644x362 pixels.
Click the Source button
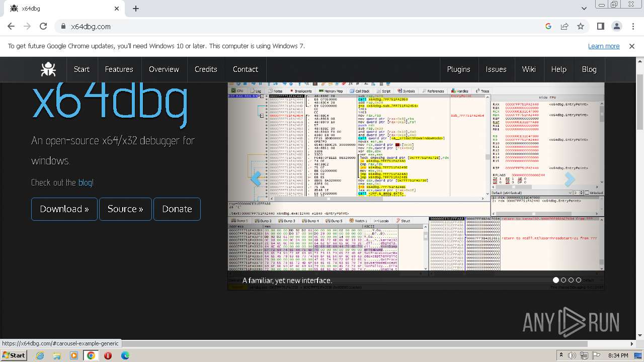click(x=125, y=209)
